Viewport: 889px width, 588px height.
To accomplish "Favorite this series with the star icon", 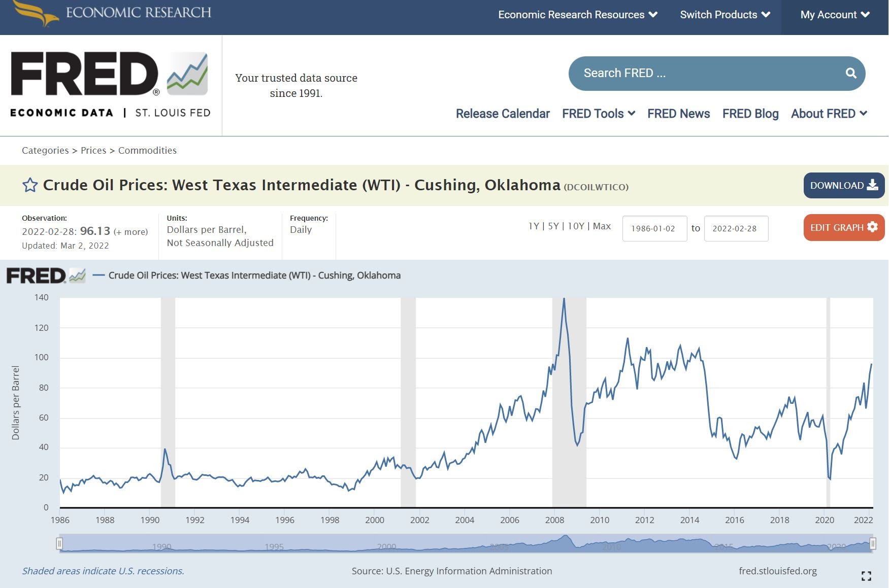I will pyautogui.click(x=30, y=185).
